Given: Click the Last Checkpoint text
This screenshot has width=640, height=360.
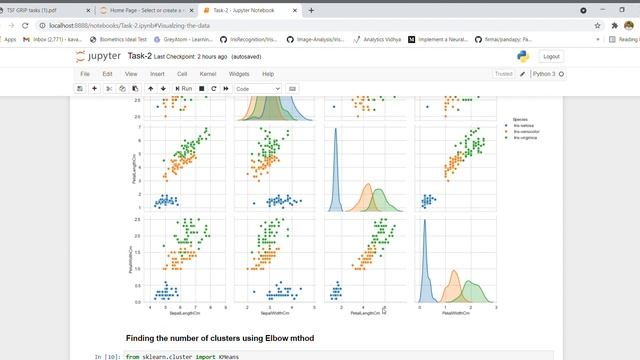Looking at the screenshot, I should click(x=190, y=57).
